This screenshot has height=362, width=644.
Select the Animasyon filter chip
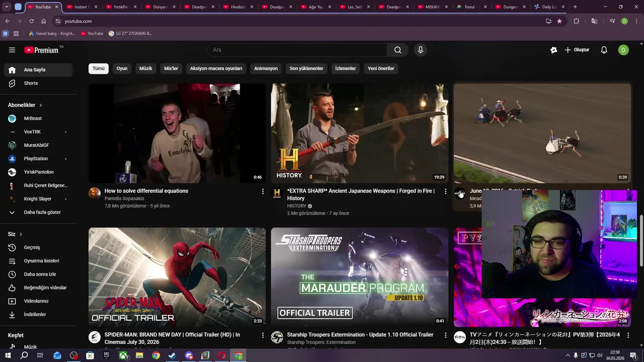click(266, 68)
